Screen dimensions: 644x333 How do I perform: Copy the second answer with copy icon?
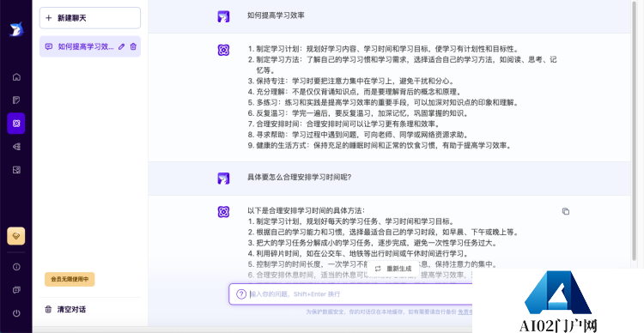click(x=566, y=211)
